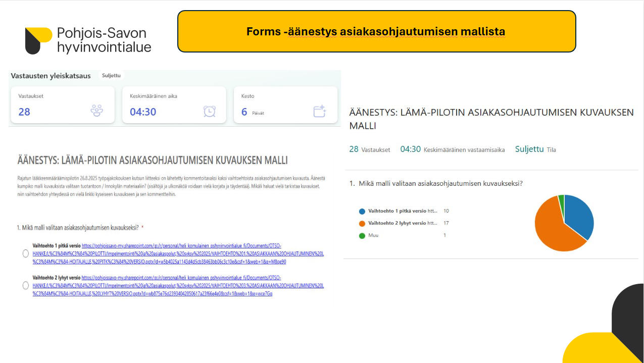Click the Kesto card showing 6 Päivät
The height and width of the screenshot is (363, 644).
[x=285, y=105]
